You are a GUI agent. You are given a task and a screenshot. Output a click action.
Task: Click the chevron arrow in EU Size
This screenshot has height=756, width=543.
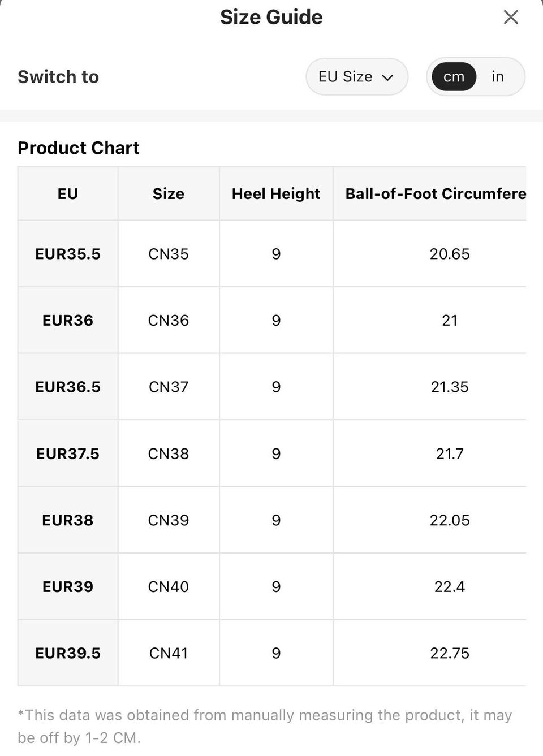[387, 77]
